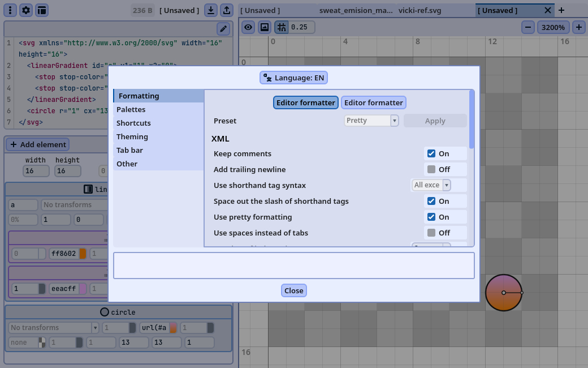
Task: Click the orange ff8602 color swatch
Action: pyautogui.click(x=83, y=254)
